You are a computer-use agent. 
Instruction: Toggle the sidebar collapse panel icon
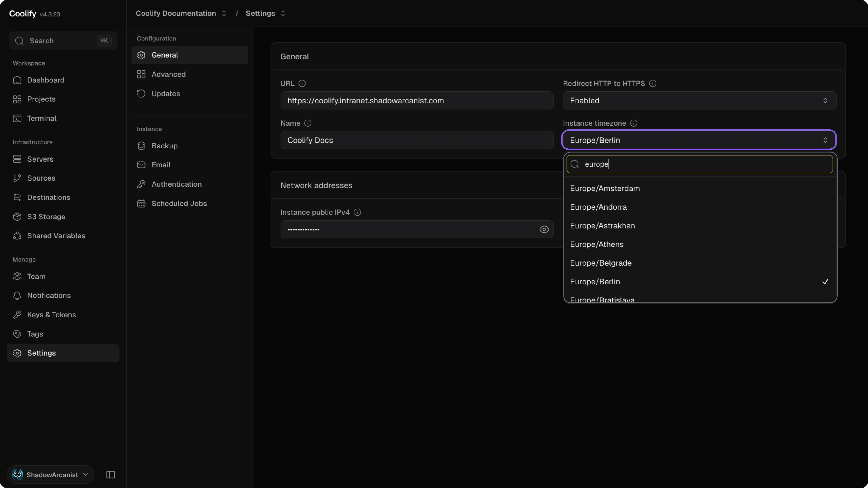point(111,474)
